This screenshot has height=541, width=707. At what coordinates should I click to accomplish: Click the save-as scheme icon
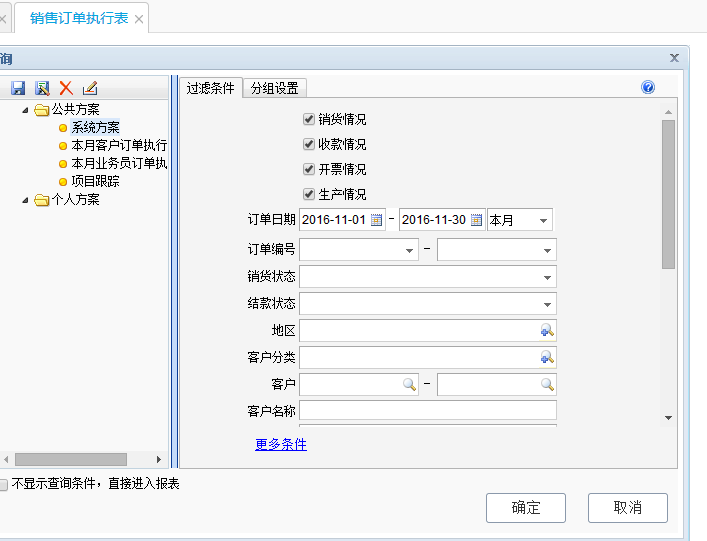click(x=42, y=88)
